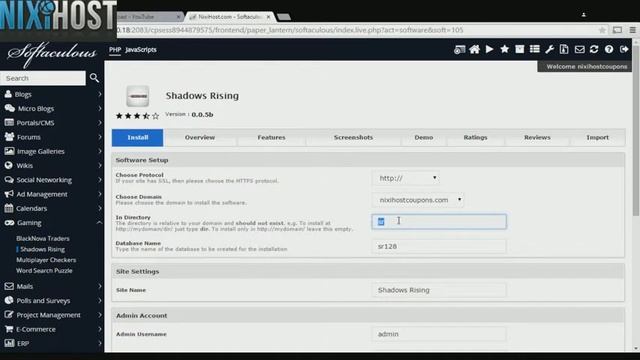
Task: Open Shadows Rising in sidebar
Action: click(42, 249)
